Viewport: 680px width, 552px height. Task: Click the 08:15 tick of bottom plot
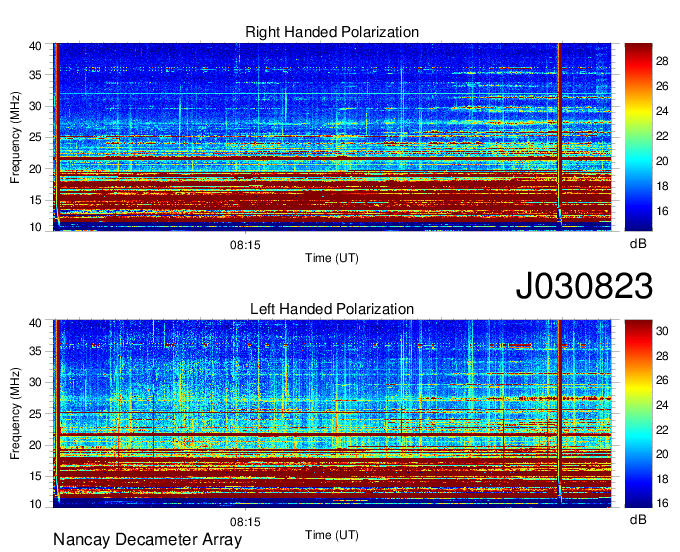pyautogui.click(x=245, y=522)
